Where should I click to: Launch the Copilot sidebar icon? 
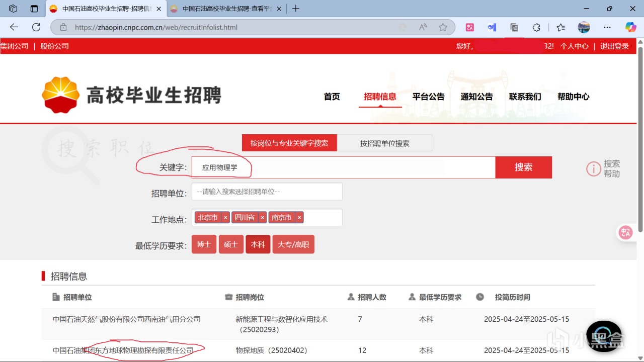click(x=630, y=27)
